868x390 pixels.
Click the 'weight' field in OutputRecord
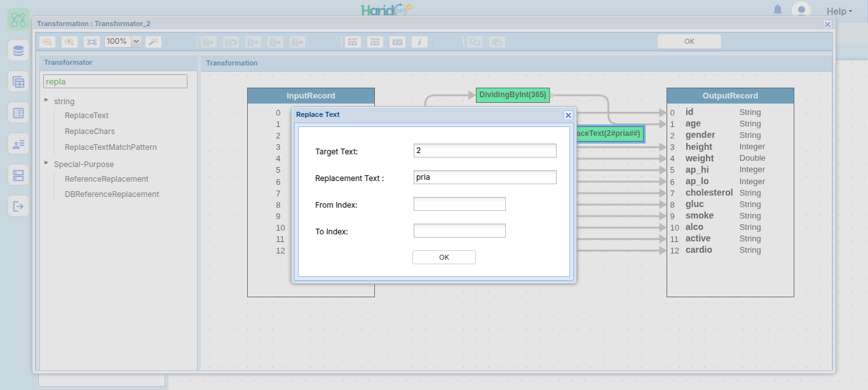[700, 158]
